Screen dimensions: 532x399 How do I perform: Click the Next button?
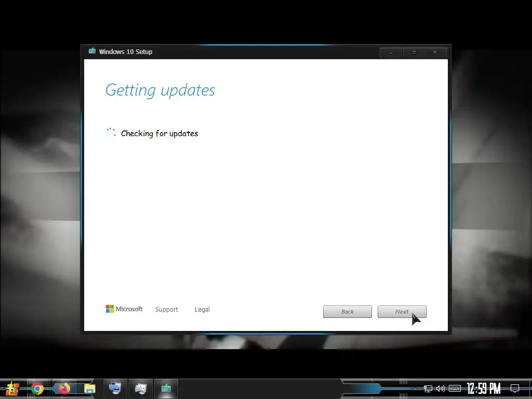[402, 312]
